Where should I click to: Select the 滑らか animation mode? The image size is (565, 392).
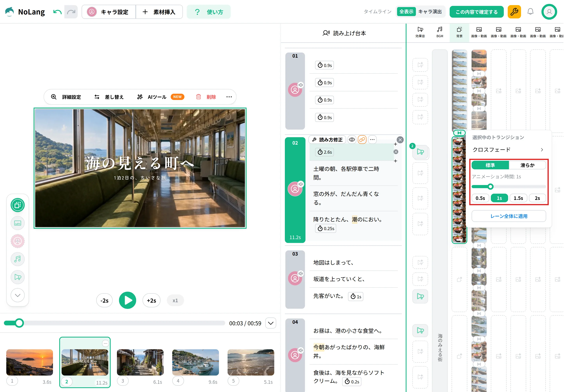pyautogui.click(x=527, y=165)
